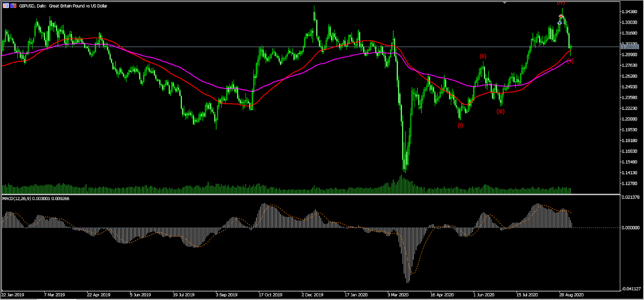The width and height of the screenshot is (644, 300).
Task: Click the date label 16 Apr 2020
Action: [442, 295]
